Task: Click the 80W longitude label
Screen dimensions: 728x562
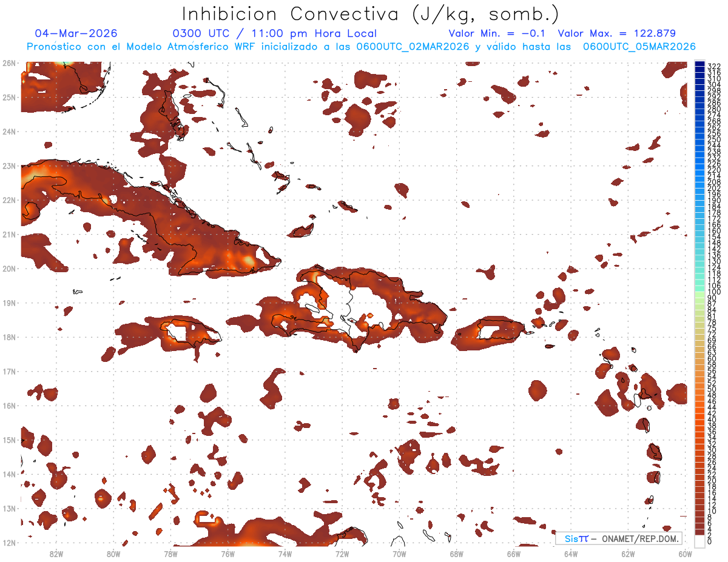Action: (113, 554)
